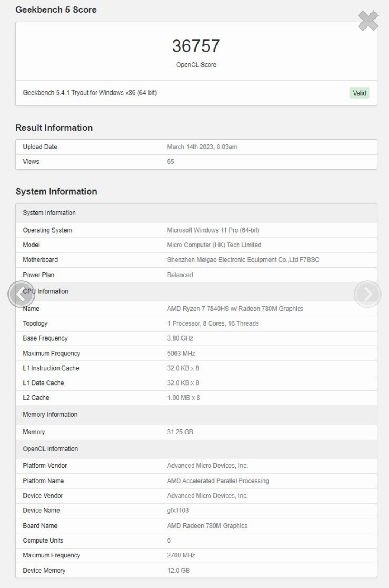Image resolution: width=389 pixels, height=588 pixels.
Task: Click Compute Units value 6
Action: pyautogui.click(x=169, y=541)
